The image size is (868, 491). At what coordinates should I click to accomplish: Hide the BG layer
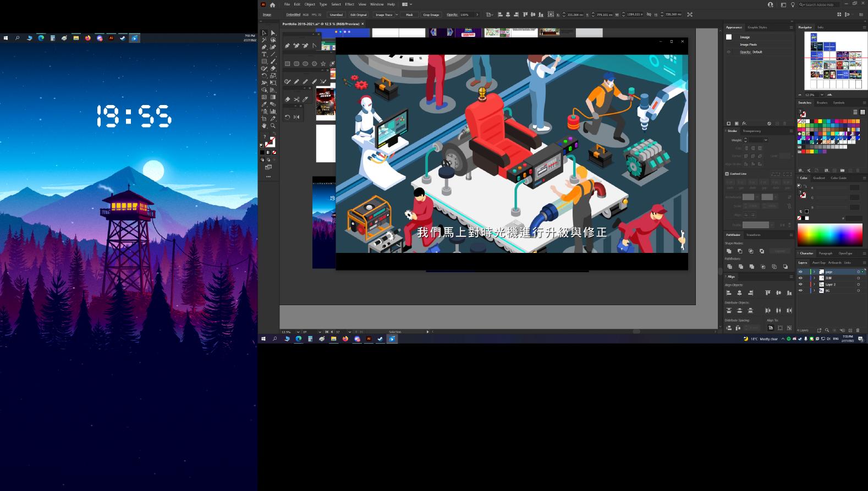[800, 290]
